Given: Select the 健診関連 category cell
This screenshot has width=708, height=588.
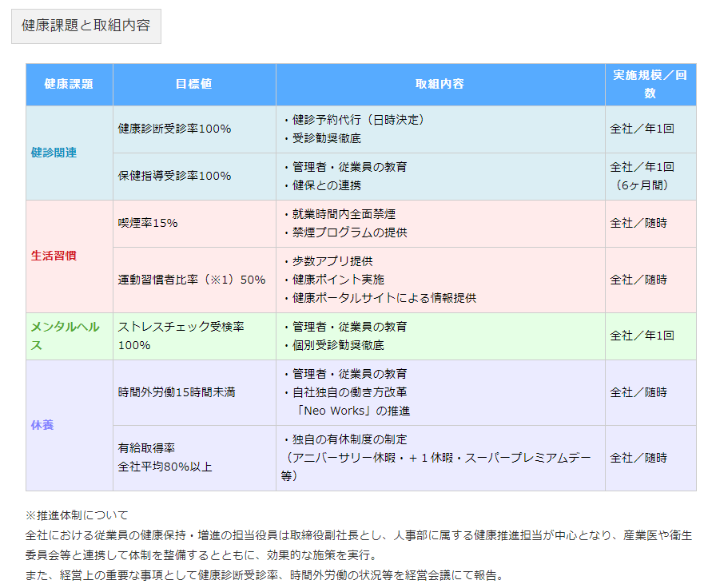Looking at the screenshot, I should tap(54, 152).
